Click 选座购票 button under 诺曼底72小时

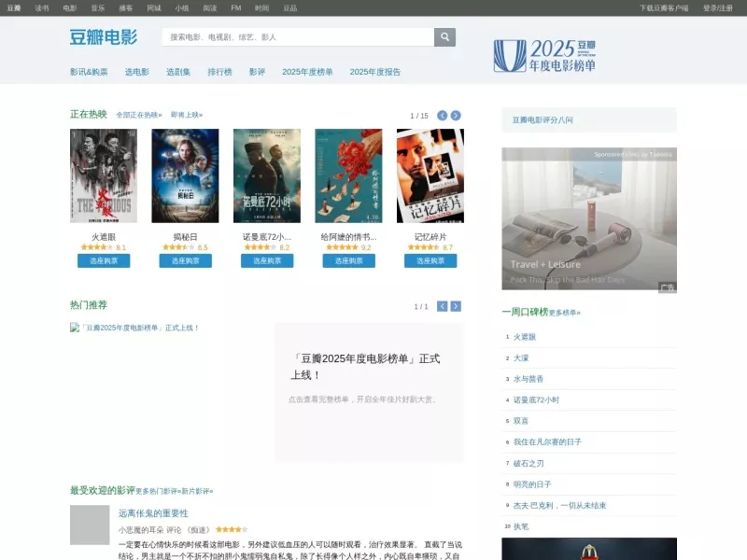[x=267, y=261]
